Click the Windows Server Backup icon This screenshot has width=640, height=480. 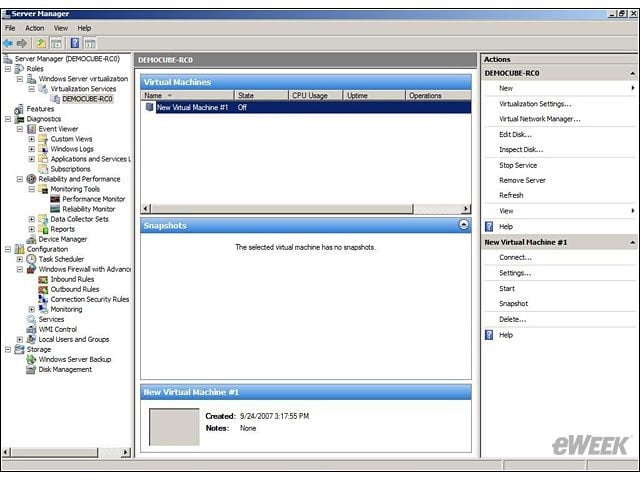(31, 359)
